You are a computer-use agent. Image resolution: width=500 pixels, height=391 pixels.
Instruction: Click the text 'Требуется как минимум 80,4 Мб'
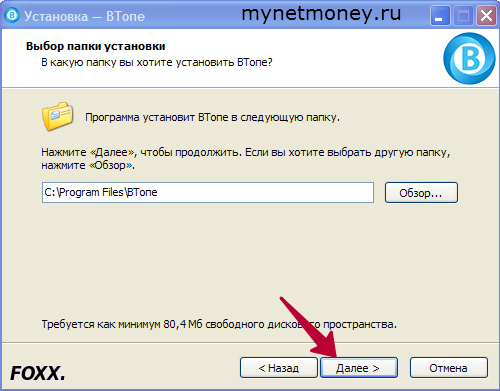(122, 324)
